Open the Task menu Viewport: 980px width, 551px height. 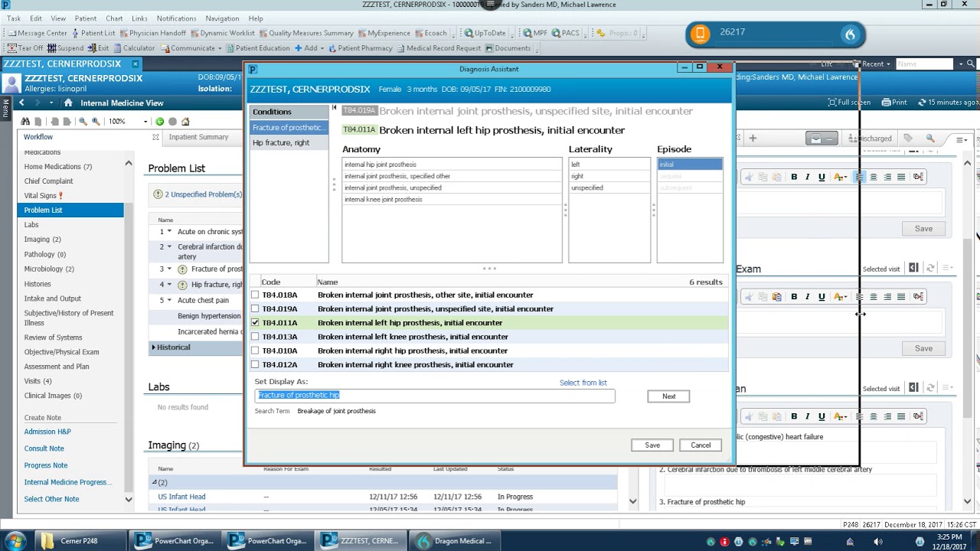[x=14, y=18]
